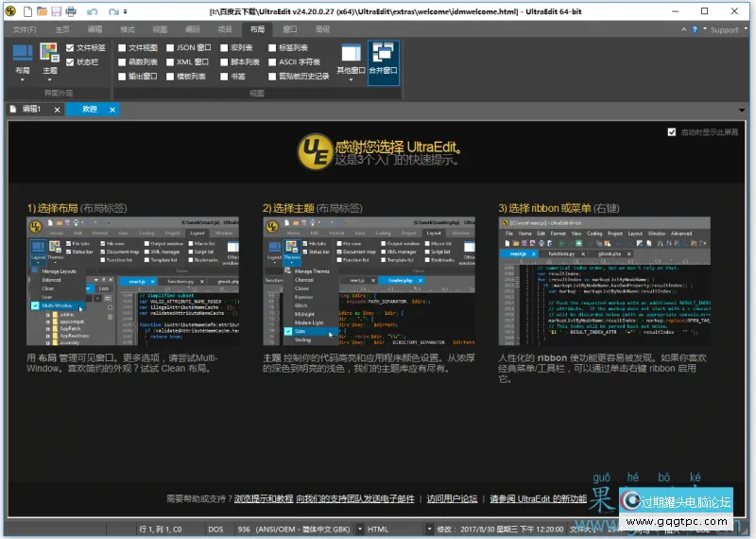Open the HTML highlighting dropdown in status bar
Image resolution: width=756 pixels, height=539 pixels.
[429, 529]
